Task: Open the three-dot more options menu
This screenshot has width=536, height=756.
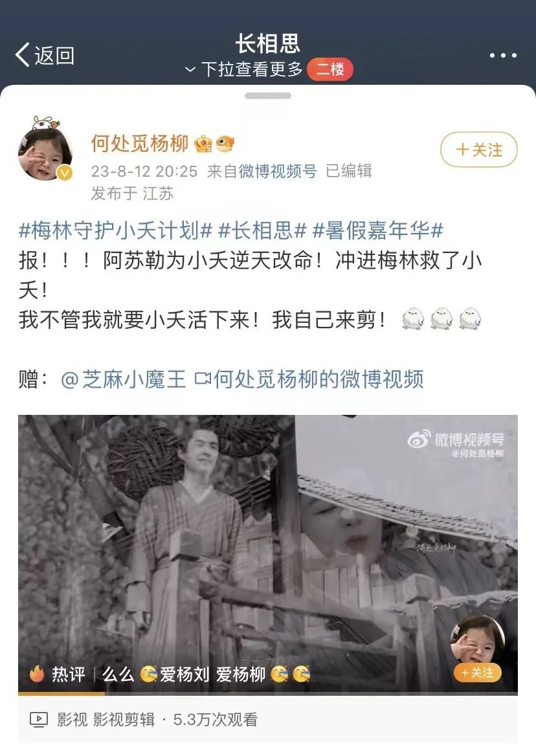Action: (x=503, y=56)
